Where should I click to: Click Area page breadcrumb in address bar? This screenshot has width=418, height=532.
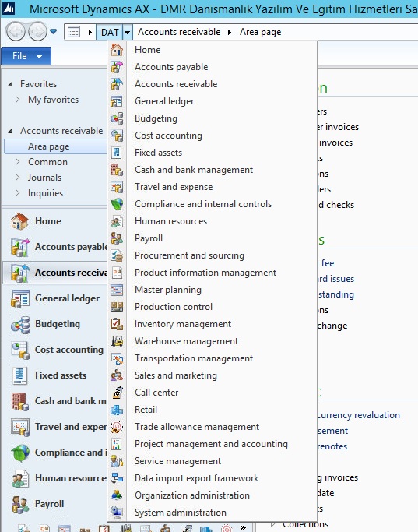(260, 32)
